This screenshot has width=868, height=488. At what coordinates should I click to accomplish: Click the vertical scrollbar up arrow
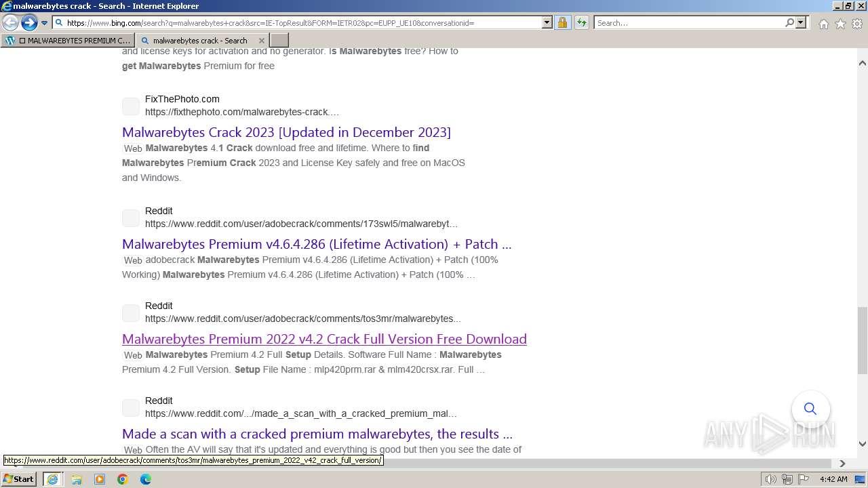(x=863, y=63)
